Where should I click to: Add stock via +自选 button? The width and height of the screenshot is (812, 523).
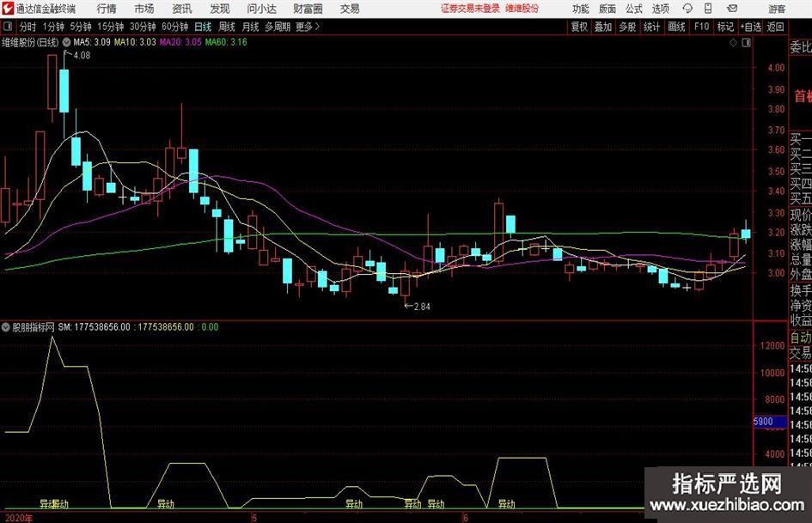point(751,27)
